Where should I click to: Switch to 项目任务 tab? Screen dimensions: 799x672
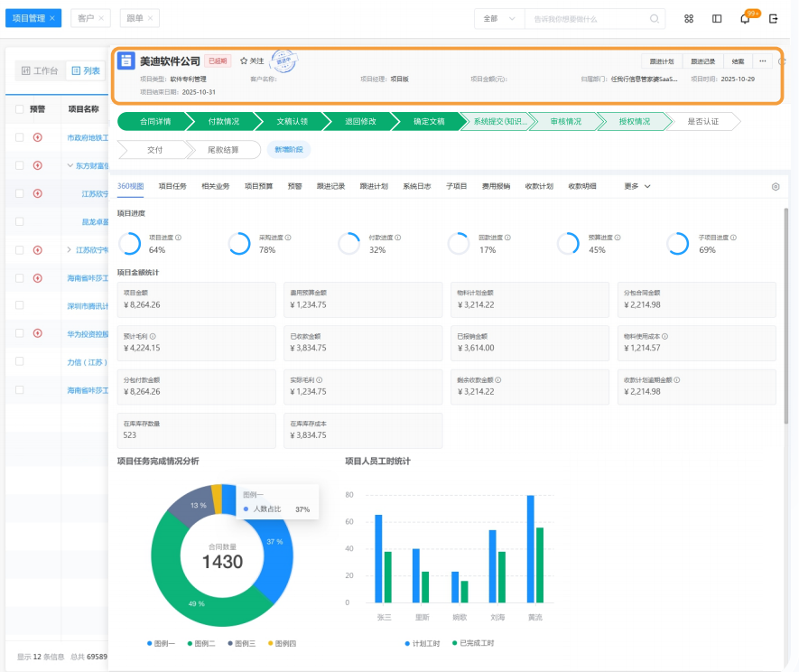[172, 187]
